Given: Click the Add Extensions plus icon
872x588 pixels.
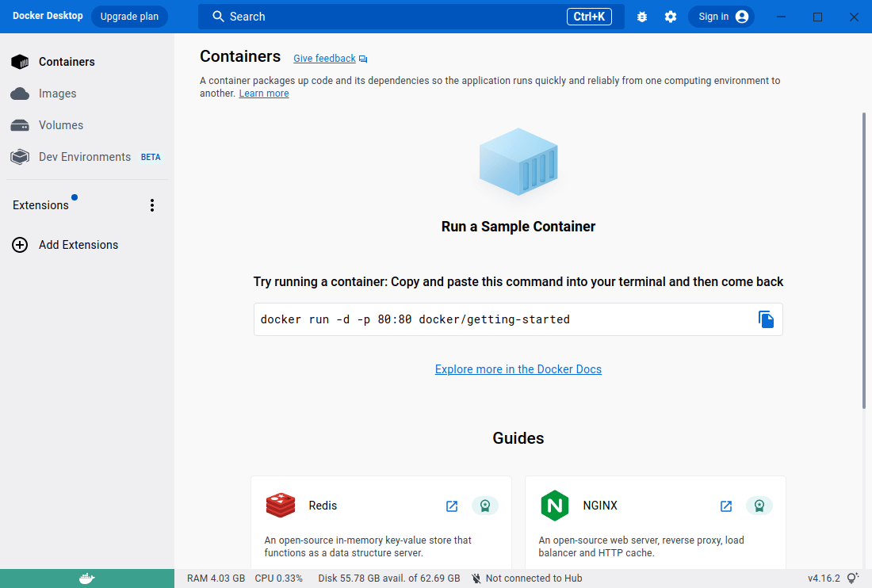Looking at the screenshot, I should point(20,245).
